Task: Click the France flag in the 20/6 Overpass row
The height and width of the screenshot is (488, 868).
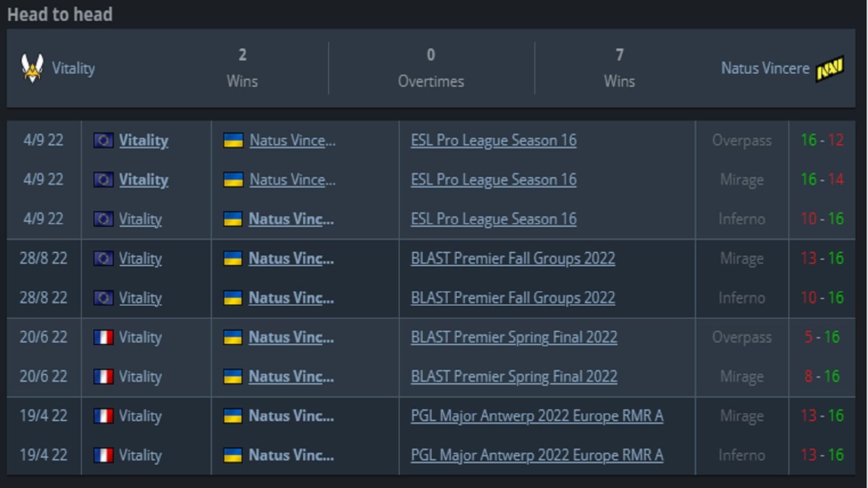Action: tap(103, 337)
